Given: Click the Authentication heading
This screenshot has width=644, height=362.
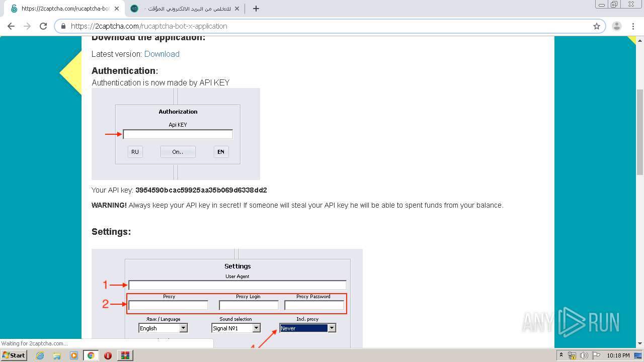Looking at the screenshot, I should coord(125,70).
